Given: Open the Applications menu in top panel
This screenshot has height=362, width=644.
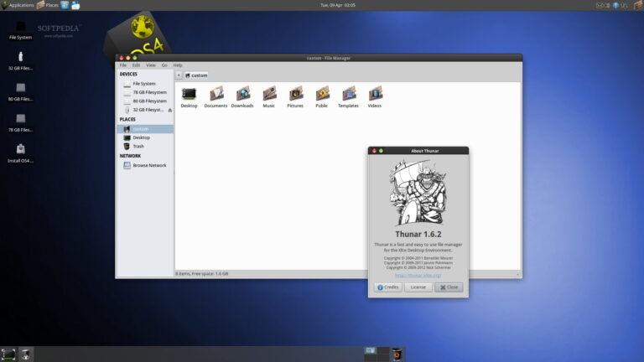Looking at the screenshot, I should (18, 5).
